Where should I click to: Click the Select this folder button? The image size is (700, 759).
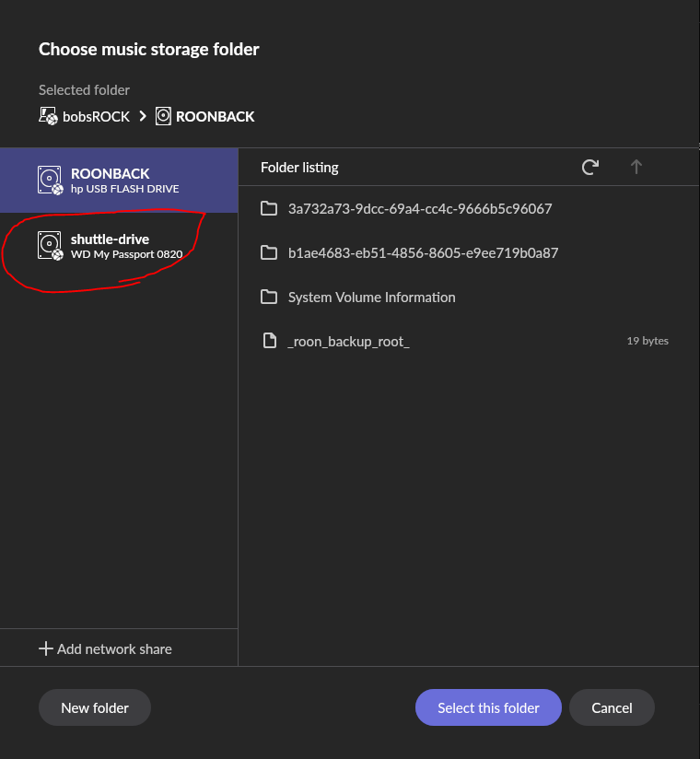488,707
